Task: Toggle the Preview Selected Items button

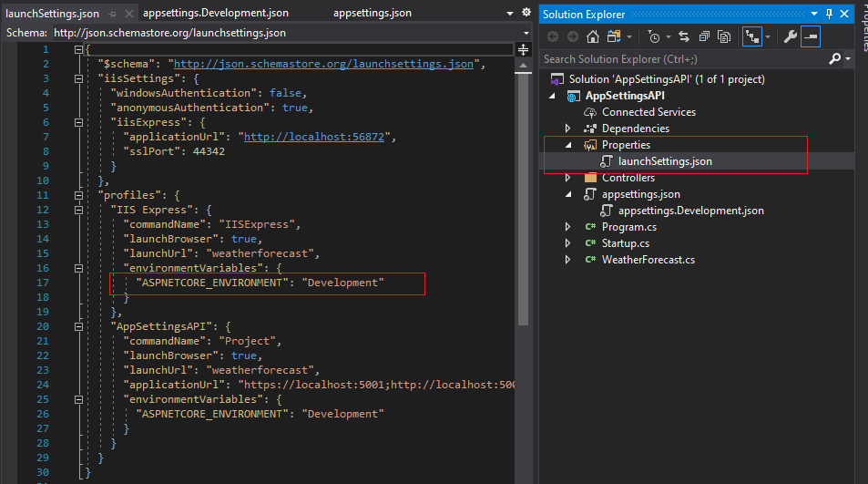Action: 811,36
